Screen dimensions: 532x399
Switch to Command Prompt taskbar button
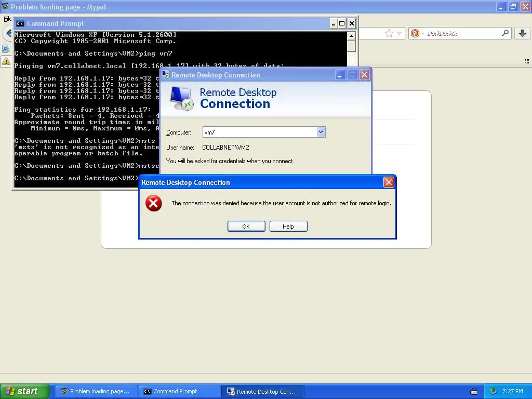coord(180,391)
